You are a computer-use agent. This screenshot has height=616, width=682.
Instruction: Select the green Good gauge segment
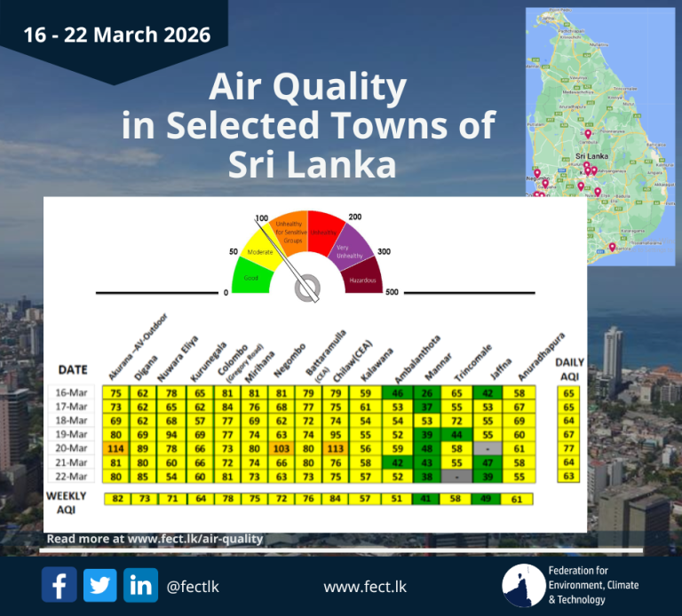(252, 277)
